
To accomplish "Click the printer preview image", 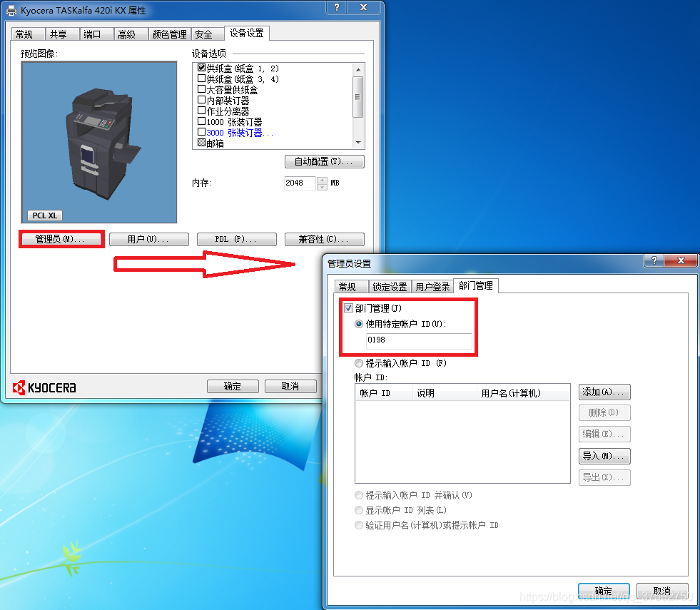I will point(99,143).
